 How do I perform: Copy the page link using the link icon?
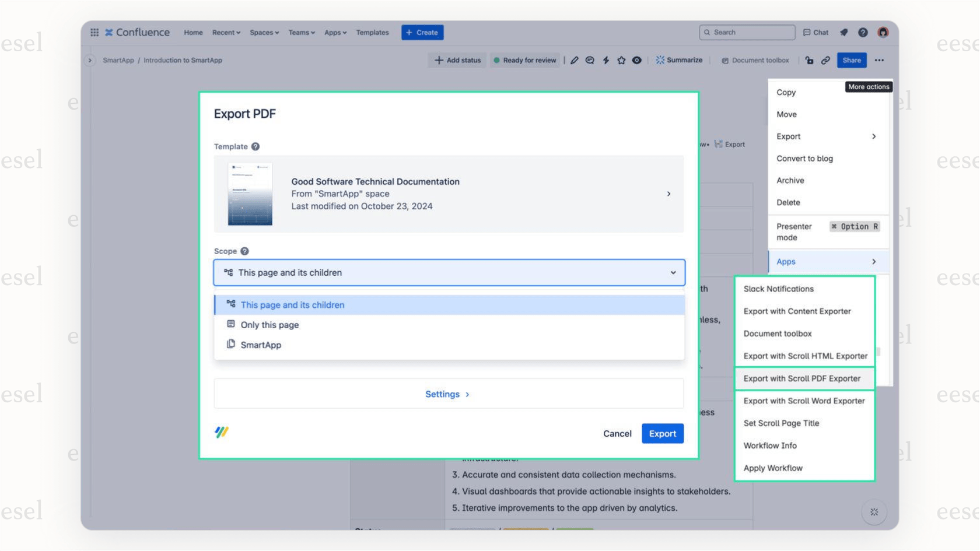[825, 60]
